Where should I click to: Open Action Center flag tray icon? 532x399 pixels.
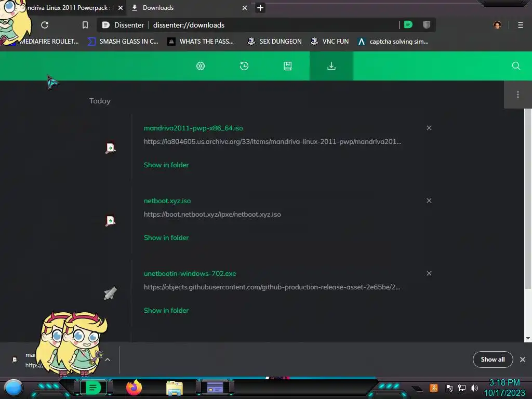tap(449, 388)
